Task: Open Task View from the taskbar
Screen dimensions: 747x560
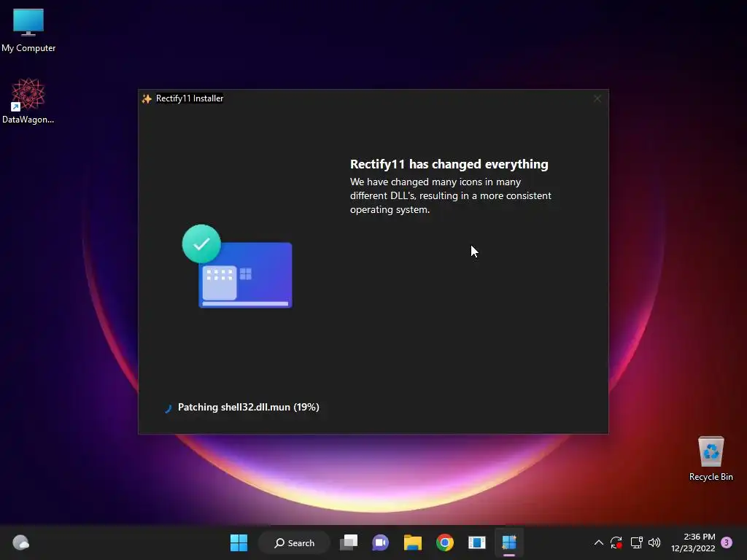Action: pyautogui.click(x=349, y=542)
